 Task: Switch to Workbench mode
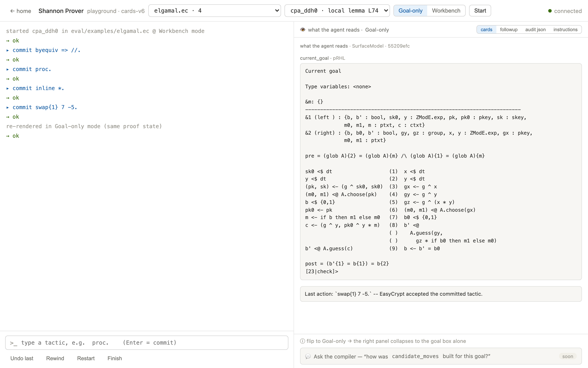pos(446,11)
